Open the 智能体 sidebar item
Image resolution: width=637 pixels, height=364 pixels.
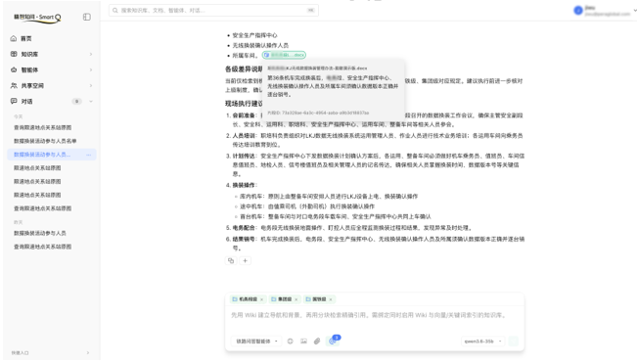[51, 69]
